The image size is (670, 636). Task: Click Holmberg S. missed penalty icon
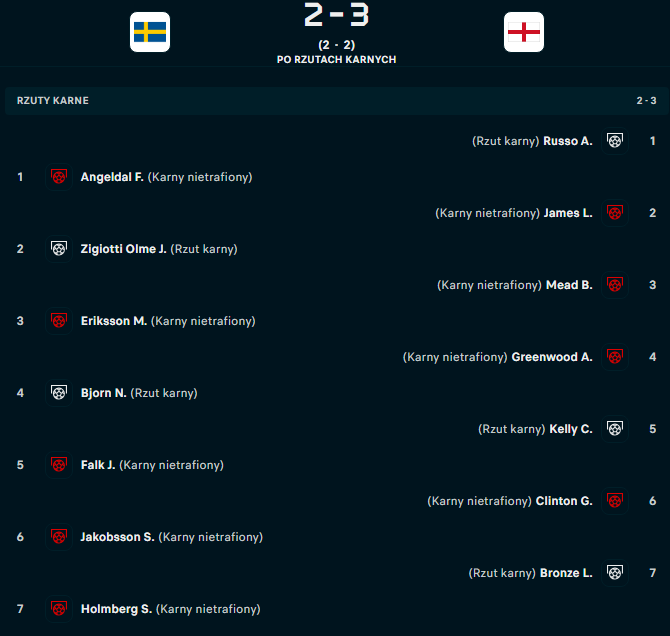59,609
